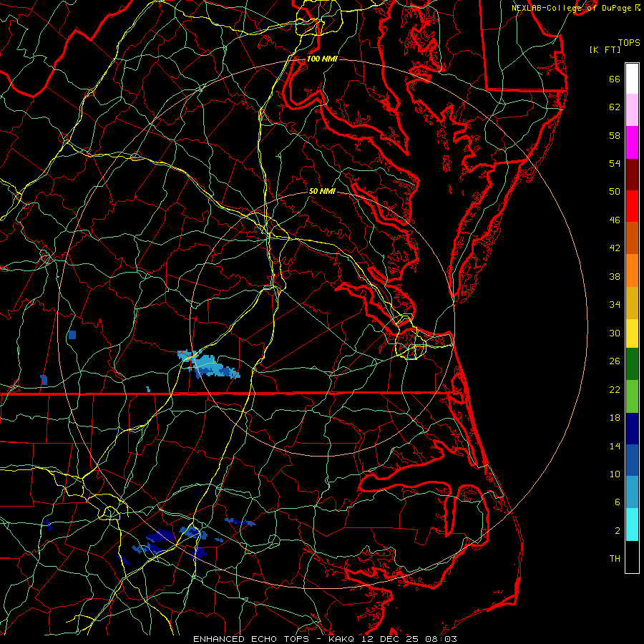Click the '66' legend value label
Image resolution: width=644 pixels, height=644 pixels.
(615, 79)
